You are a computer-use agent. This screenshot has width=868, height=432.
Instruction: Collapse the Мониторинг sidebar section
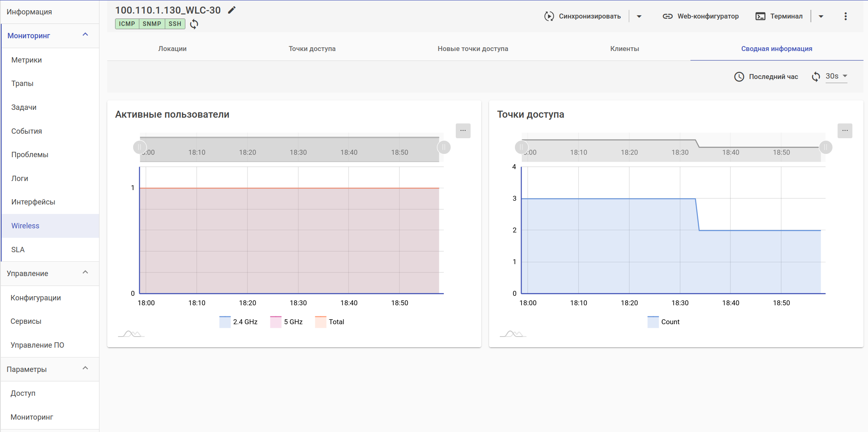click(x=85, y=35)
